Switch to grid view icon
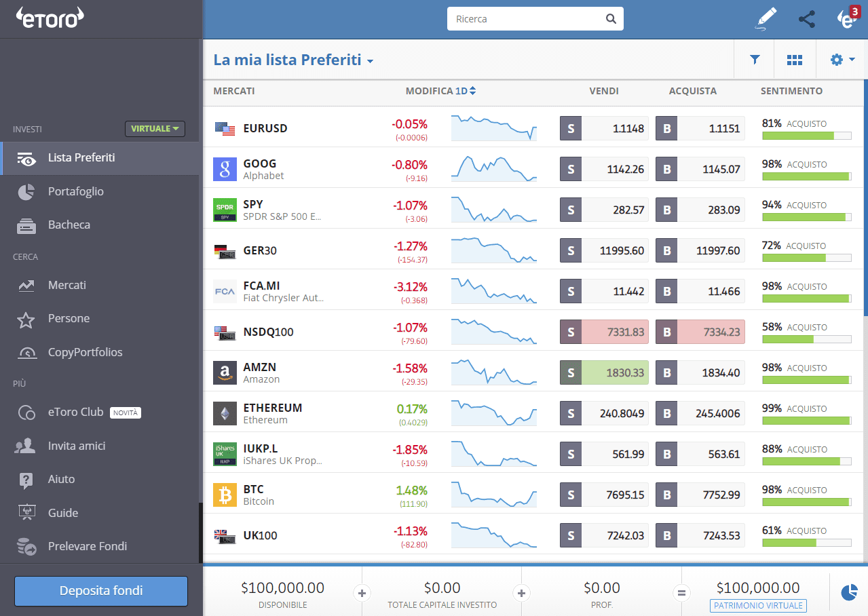Screen dimensions: 868x616 pos(795,60)
